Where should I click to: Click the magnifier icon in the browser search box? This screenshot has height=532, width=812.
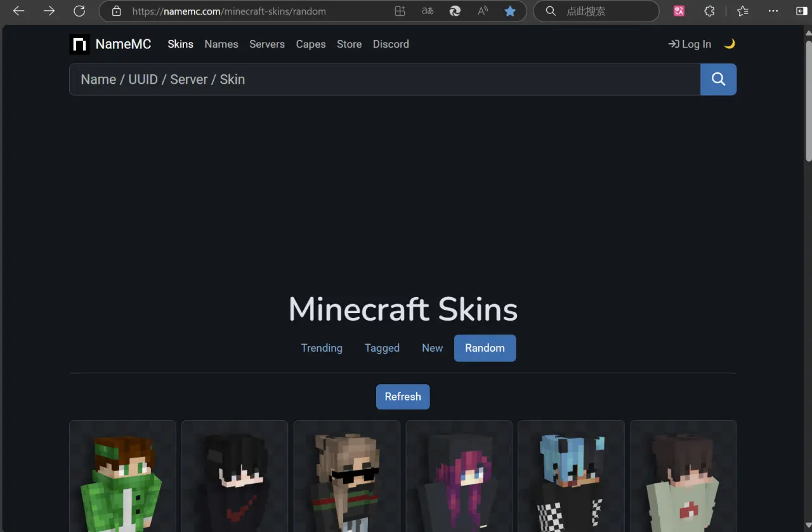coord(551,11)
